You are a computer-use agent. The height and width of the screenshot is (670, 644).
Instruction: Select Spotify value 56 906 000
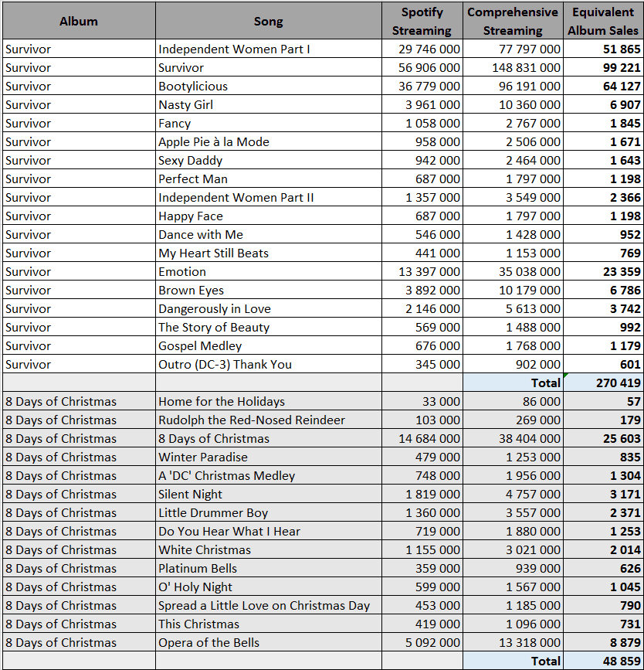coord(422,67)
